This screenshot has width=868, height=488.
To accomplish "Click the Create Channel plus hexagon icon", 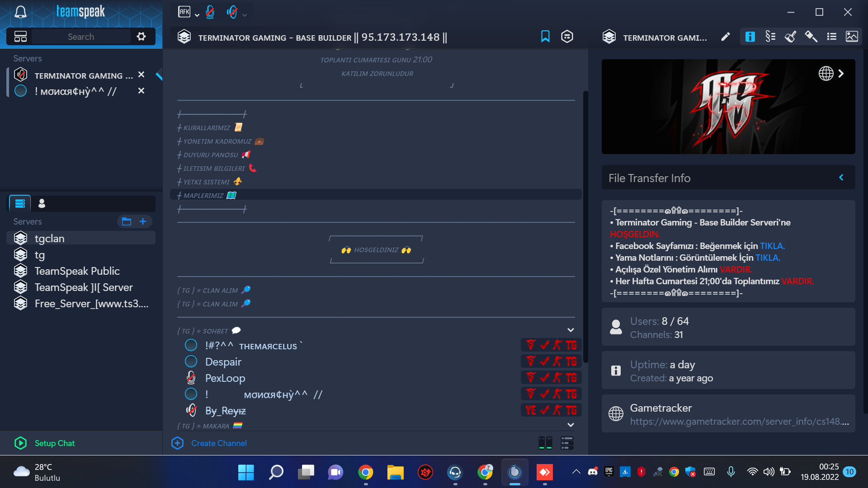I will 178,443.
